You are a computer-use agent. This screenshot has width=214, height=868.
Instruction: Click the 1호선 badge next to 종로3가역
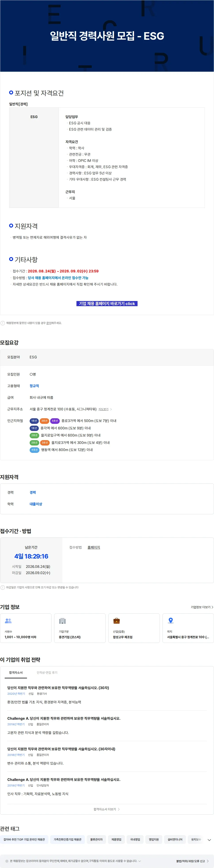34,420
